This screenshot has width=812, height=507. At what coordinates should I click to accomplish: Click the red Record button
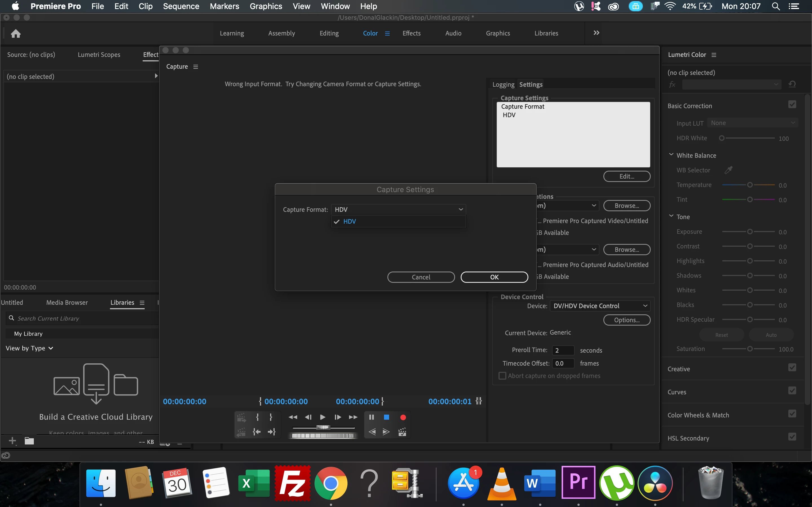point(403,417)
